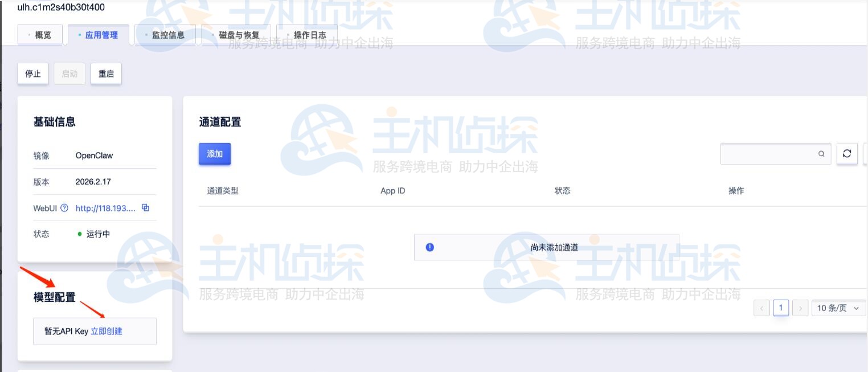Image resolution: width=868 pixels, height=372 pixels.
Task: Click the previous page arrow icon
Action: point(763,308)
